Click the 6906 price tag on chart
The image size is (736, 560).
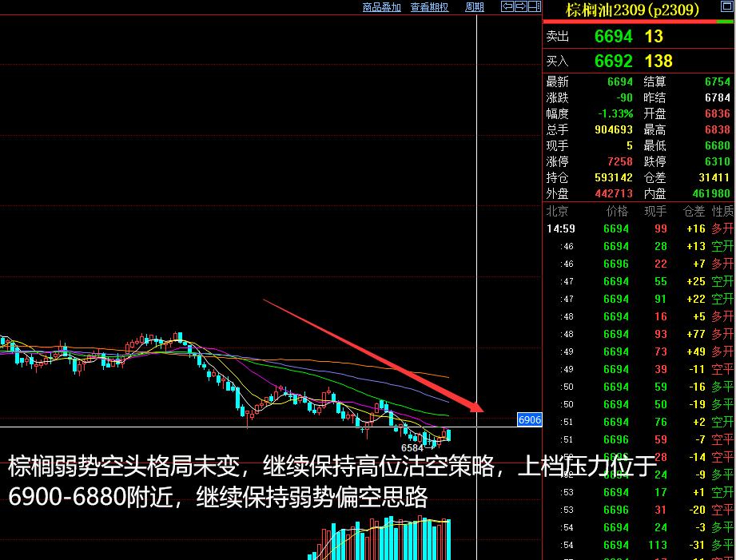click(x=529, y=419)
